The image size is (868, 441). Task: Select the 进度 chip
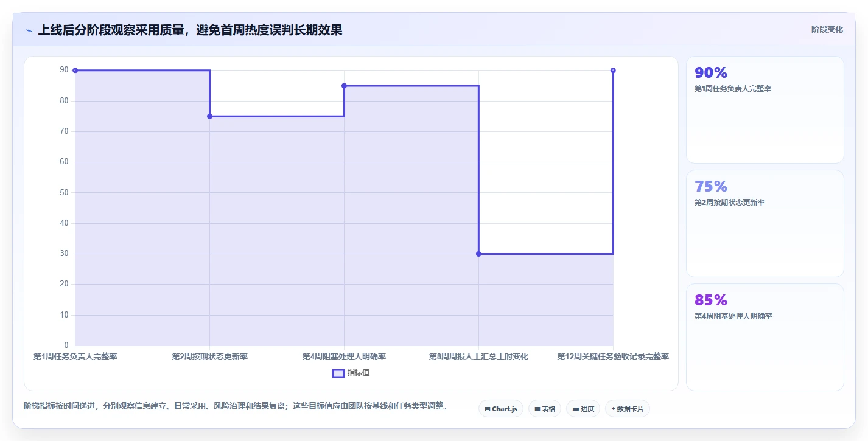583,409
